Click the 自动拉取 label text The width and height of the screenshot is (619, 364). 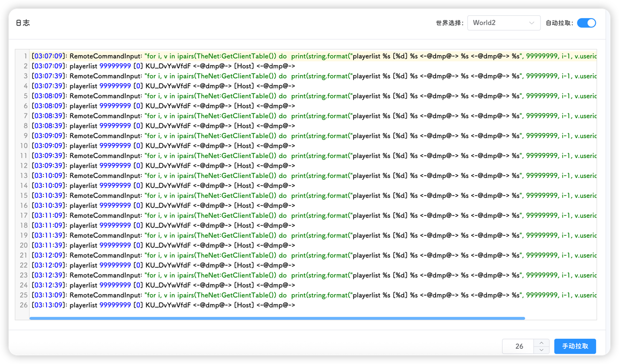click(560, 23)
